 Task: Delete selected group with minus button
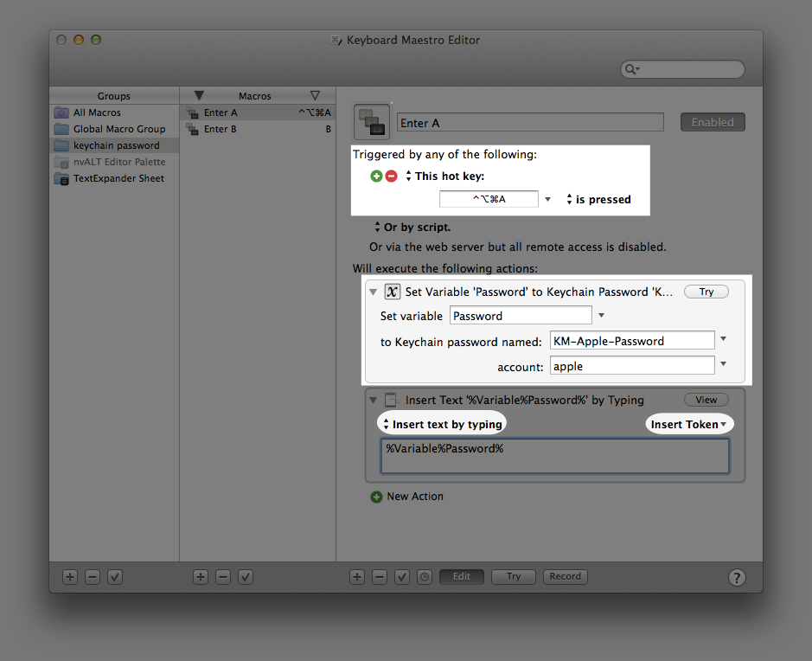click(x=93, y=577)
